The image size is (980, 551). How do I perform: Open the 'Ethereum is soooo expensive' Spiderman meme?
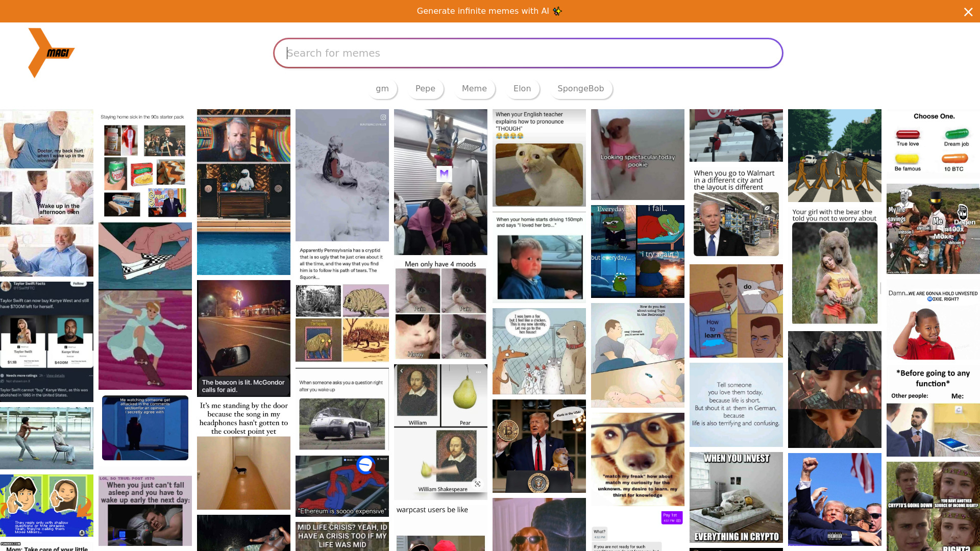(342, 486)
